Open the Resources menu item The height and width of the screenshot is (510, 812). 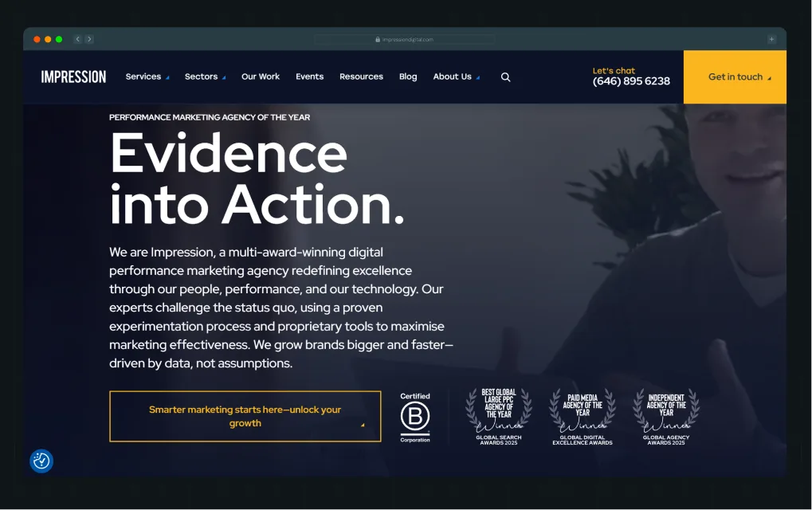pos(362,76)
